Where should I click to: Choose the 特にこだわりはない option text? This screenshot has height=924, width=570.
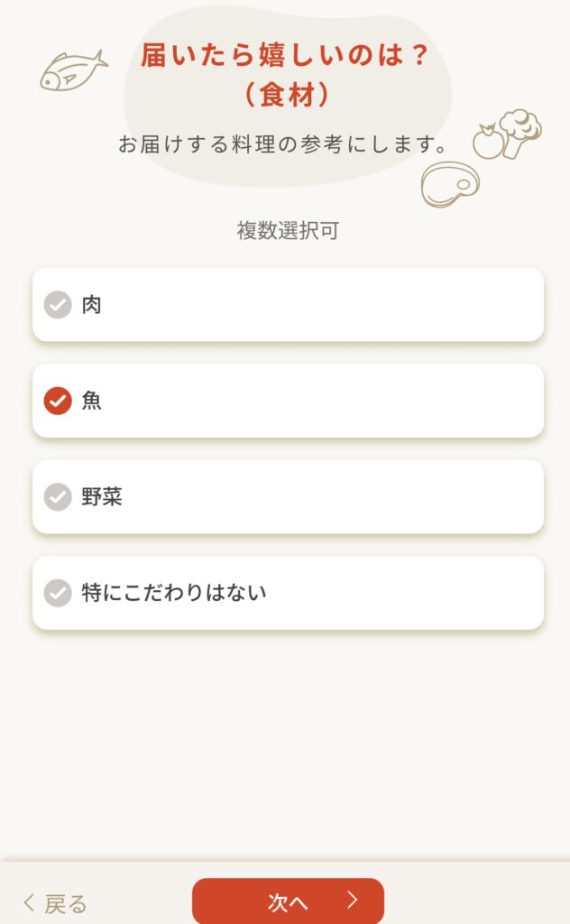(174, 593)
